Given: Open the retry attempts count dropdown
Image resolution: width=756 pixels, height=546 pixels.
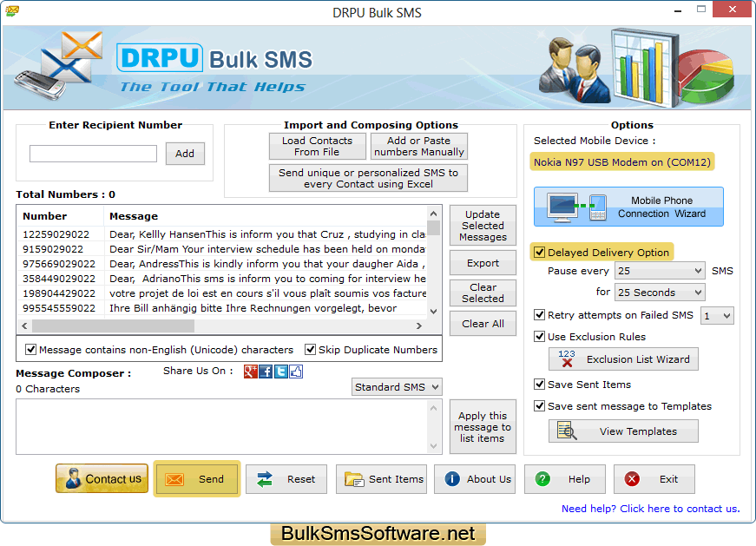Looking at the screenshot, I should pyautogui.click(x=717, y=316).
